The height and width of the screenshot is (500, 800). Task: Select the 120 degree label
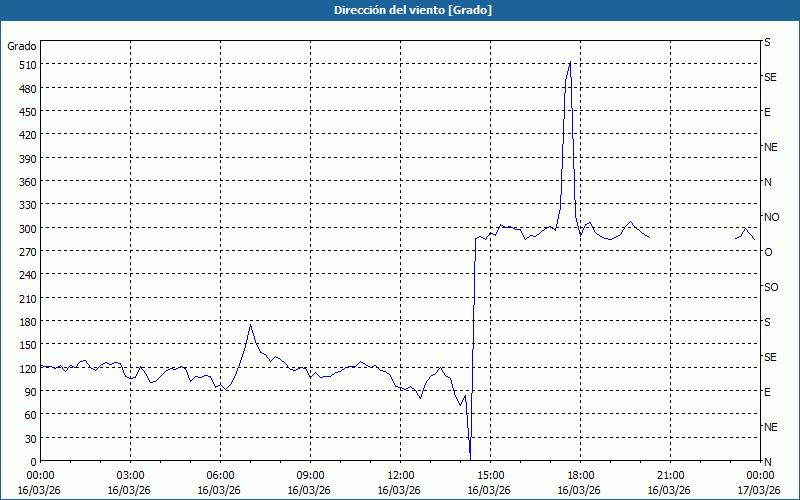click(28, 369)
